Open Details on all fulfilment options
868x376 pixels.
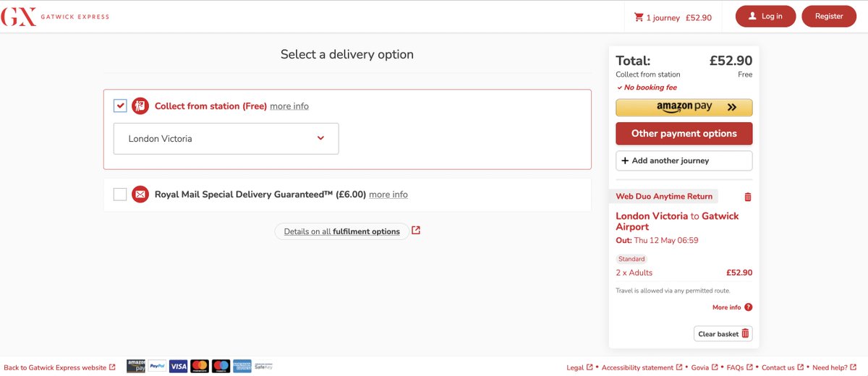coord(341,231)
